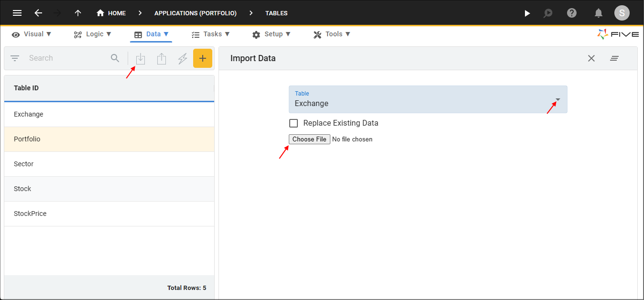Open the user avatar S menu
Screen dimensions: 644x300
pyautogui.click(x=622, y=13)
